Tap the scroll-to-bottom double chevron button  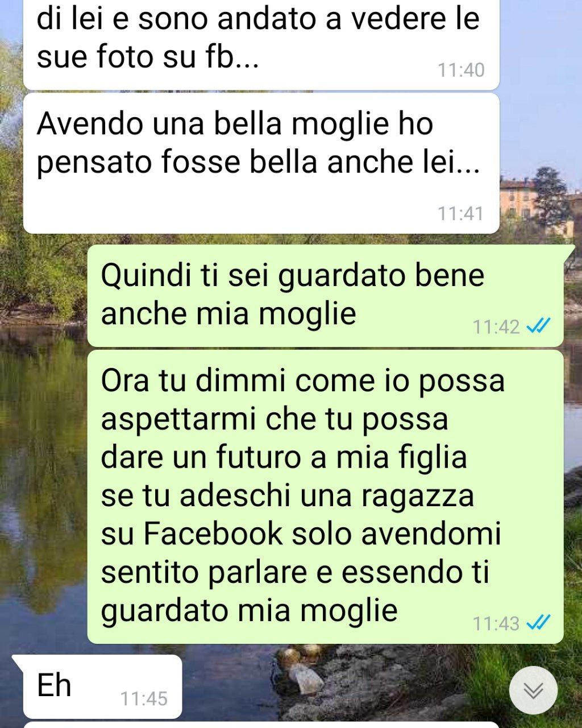click(533, 690)
